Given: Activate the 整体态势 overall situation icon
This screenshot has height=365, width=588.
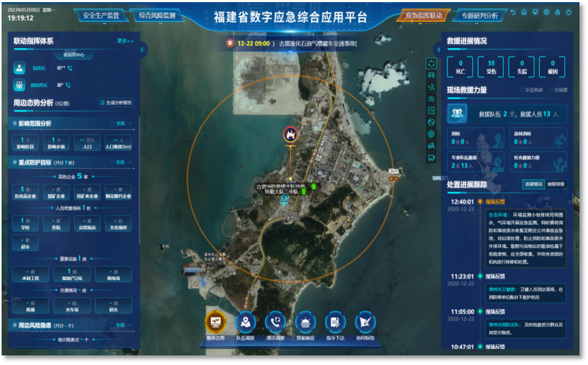Looking at the screenshot, I should click(216, 323).
